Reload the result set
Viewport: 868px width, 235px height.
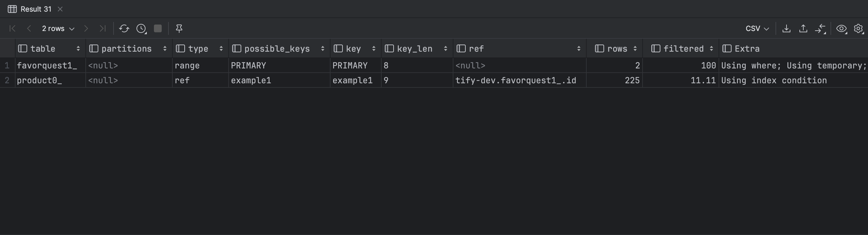124,29
